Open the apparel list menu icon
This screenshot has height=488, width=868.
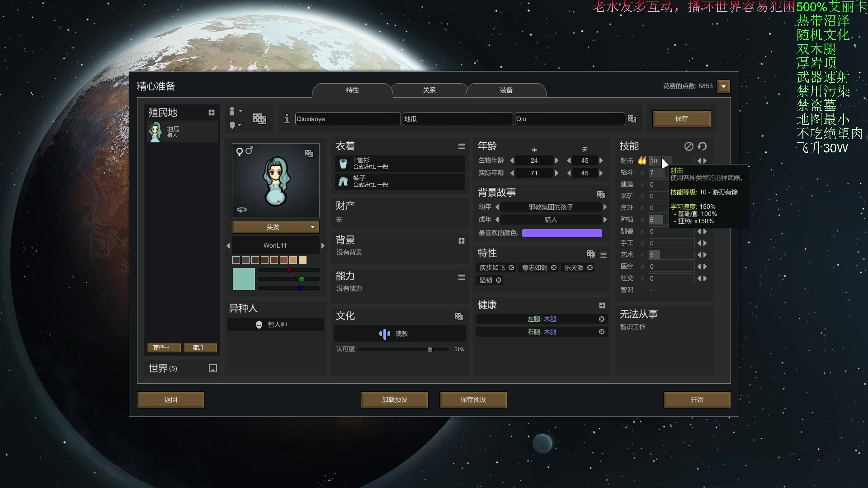click(x=462, y=146)
